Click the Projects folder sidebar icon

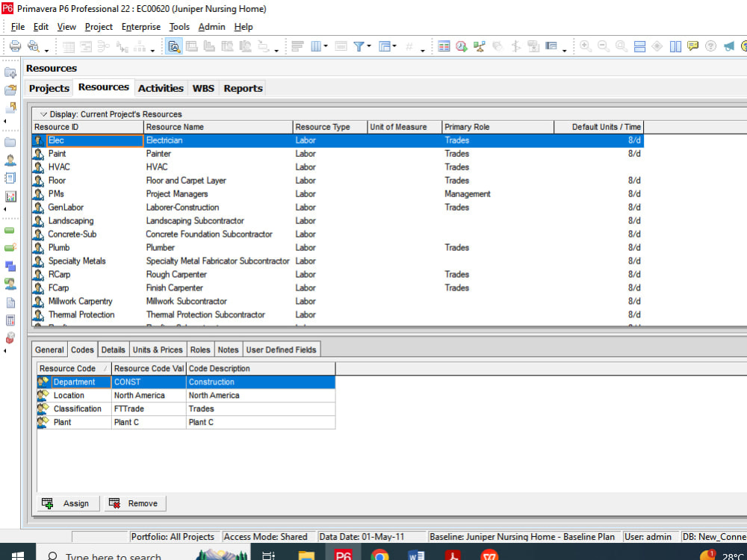click(x=10, y=143)
